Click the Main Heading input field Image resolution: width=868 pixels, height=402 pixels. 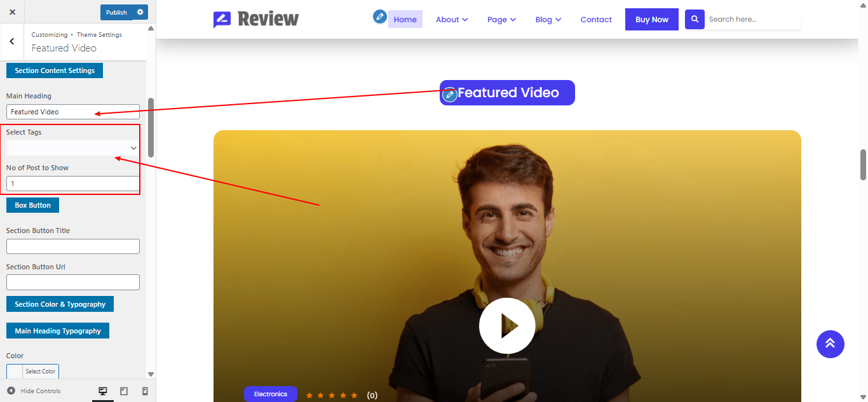click(73, 112)
